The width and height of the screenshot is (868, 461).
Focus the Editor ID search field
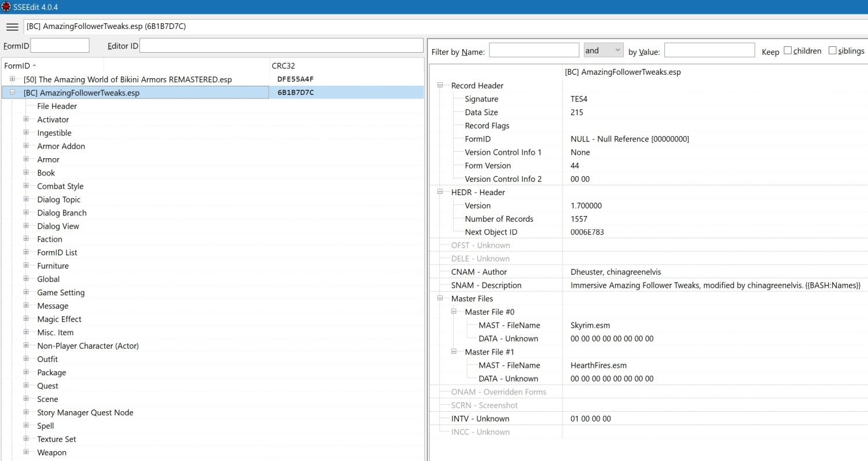pos(281,46)
